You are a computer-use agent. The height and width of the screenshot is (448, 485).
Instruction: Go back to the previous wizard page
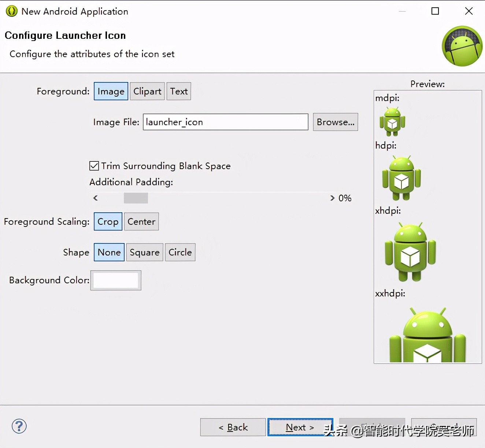point(233,427)
